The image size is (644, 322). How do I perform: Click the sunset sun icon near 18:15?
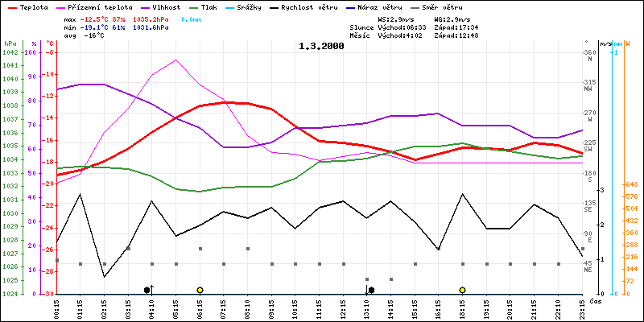pos(462,290)
